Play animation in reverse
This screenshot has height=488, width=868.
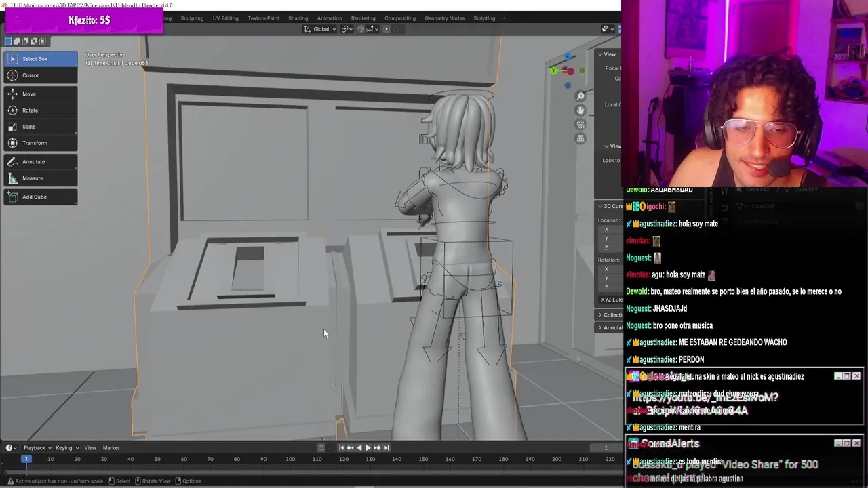359,448
